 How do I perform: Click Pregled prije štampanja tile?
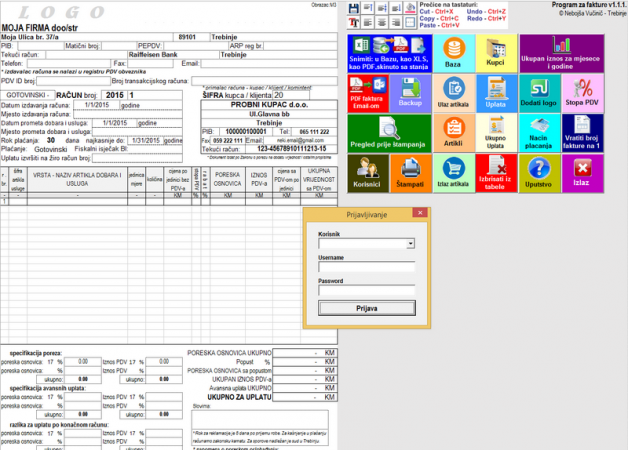389,133
